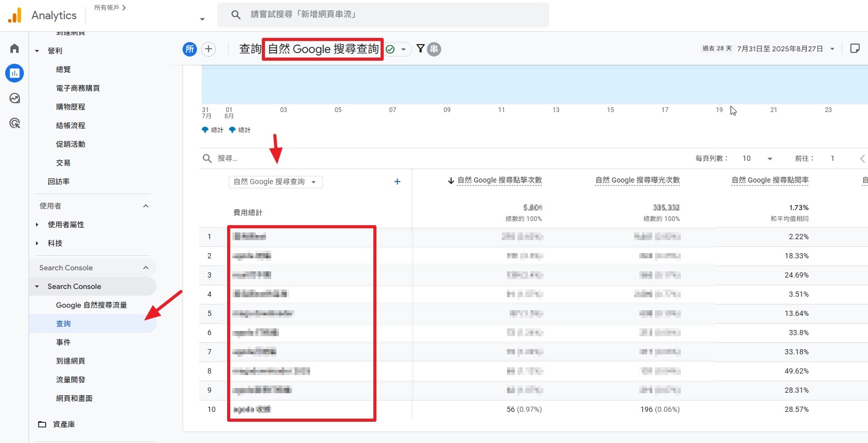Sort by 自然 Google 搜尋點擊次數 column
Viewport: 868px width, 443px height.
point(499,180)
